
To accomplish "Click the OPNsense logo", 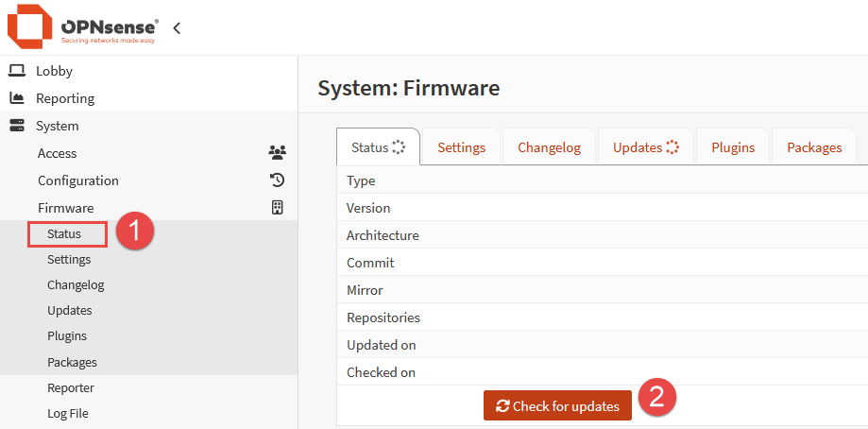I will click(x=82, y=27).
